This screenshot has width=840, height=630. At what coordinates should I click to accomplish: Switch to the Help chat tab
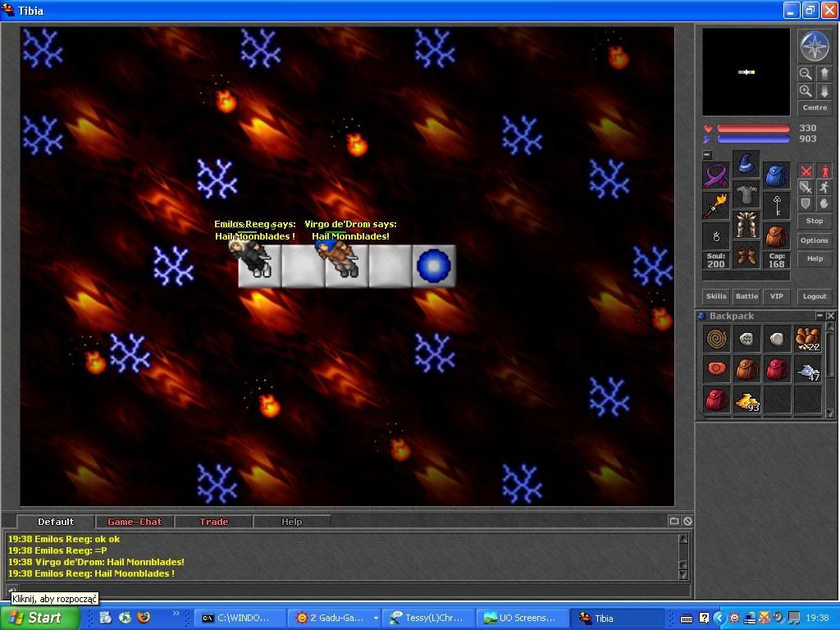point(291,522)
